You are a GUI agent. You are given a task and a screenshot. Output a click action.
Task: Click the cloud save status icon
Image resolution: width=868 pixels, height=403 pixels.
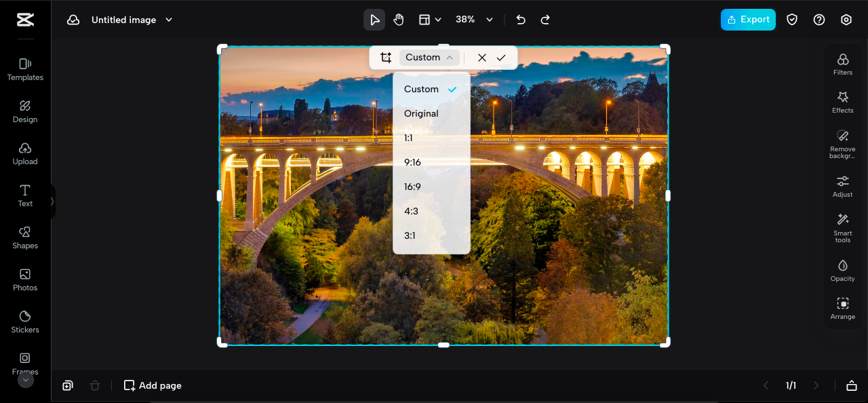pyautogui.click(x=73, y=20)
